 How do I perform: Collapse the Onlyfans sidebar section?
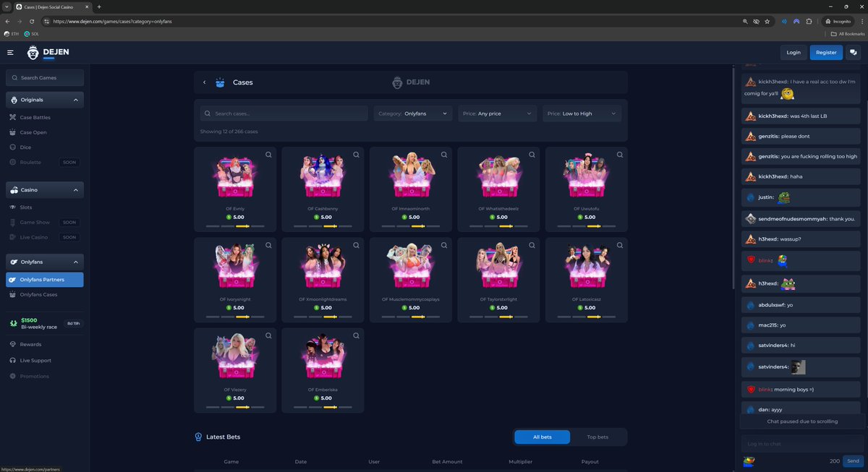pyautogui.click(x=76, y=262)
